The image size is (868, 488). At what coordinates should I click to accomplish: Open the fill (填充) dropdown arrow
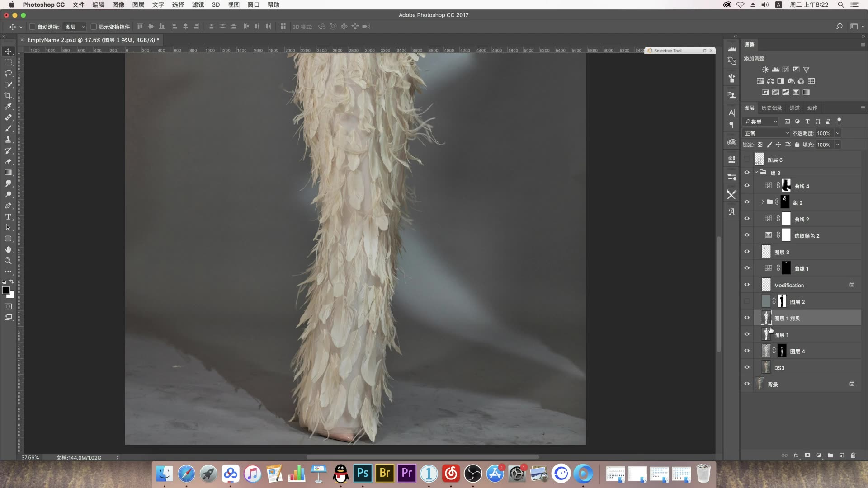coord(838,145)
